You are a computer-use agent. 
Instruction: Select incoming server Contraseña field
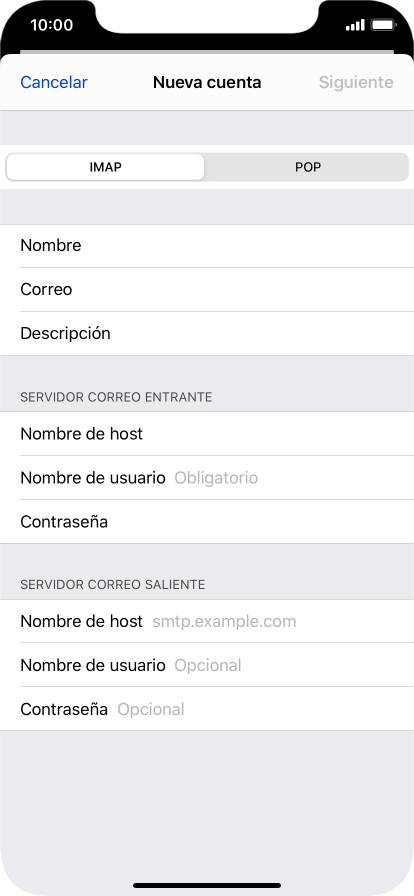207,522
